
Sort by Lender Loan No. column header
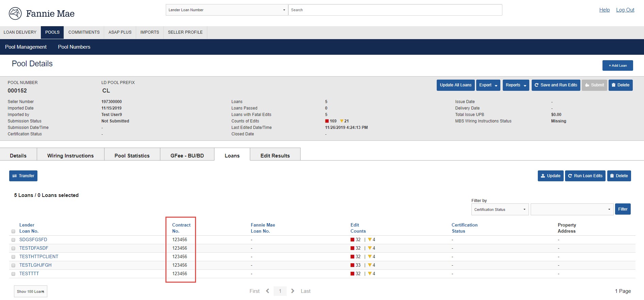point(29,228)
